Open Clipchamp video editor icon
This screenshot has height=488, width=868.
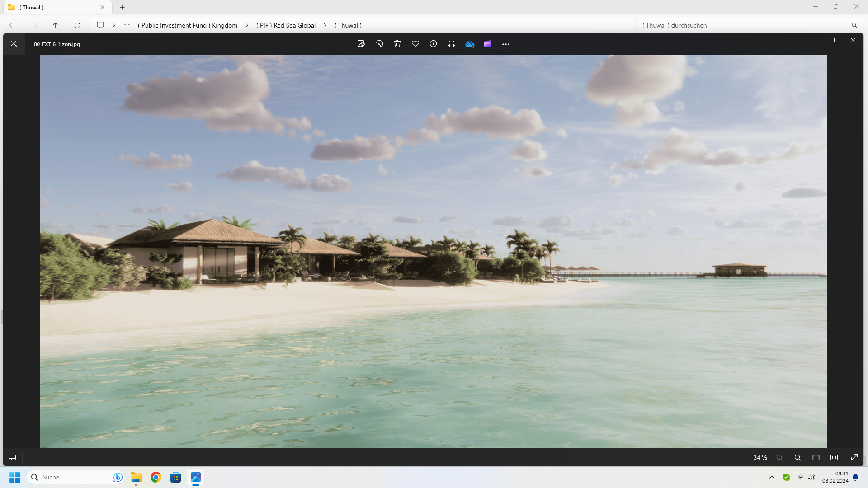coord(488,44)
